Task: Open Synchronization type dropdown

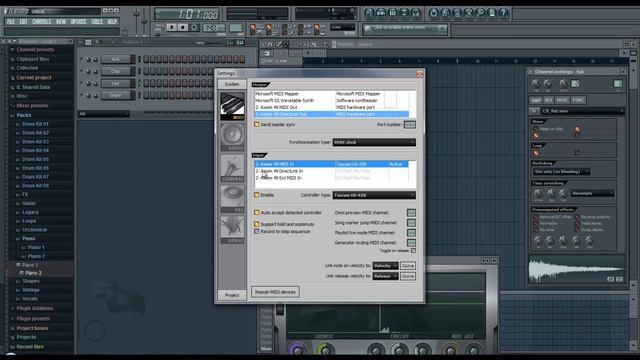Action: click(x=374, y=142)
